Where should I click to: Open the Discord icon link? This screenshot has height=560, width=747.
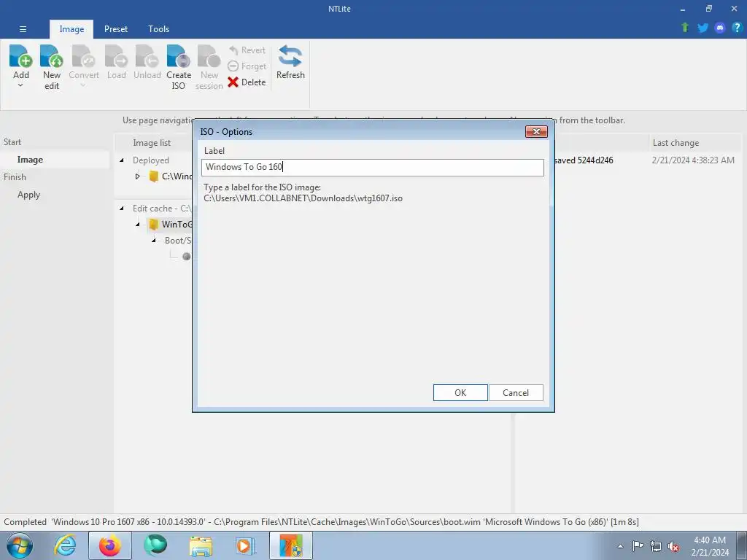(720, 28)
